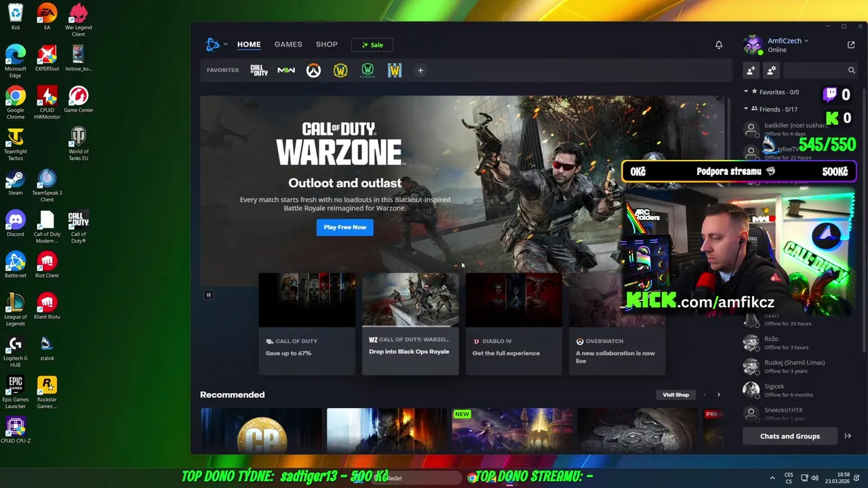Open the taskbar clock and date

pyautogui.click(x=837, y=478)
